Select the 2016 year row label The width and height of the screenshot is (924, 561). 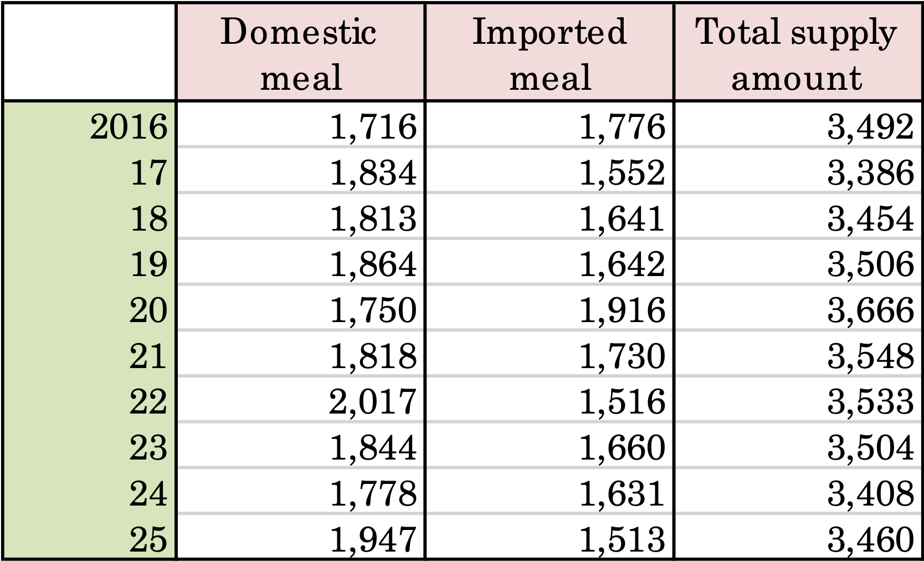(129, 126)
